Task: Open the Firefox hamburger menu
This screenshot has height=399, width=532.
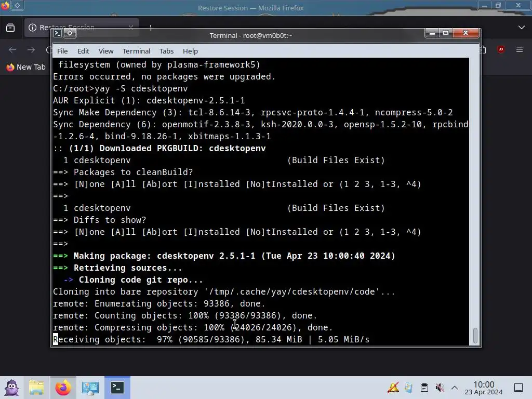Action: pos(519,49)
